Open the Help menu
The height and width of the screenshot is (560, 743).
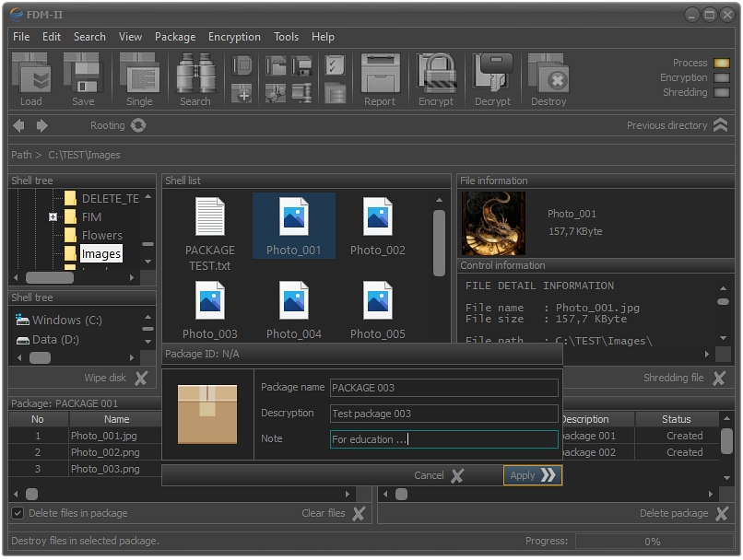click(x=324, y=37)
